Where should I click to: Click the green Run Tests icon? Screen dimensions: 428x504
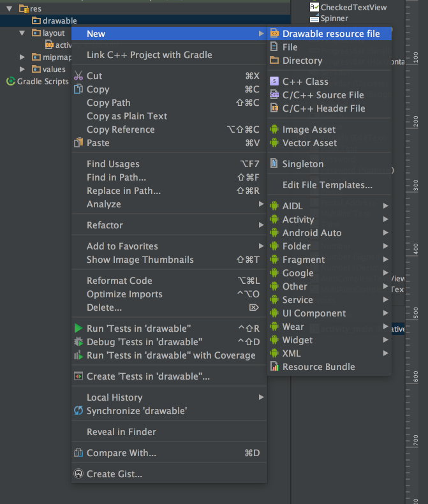[x=78, y=328]
